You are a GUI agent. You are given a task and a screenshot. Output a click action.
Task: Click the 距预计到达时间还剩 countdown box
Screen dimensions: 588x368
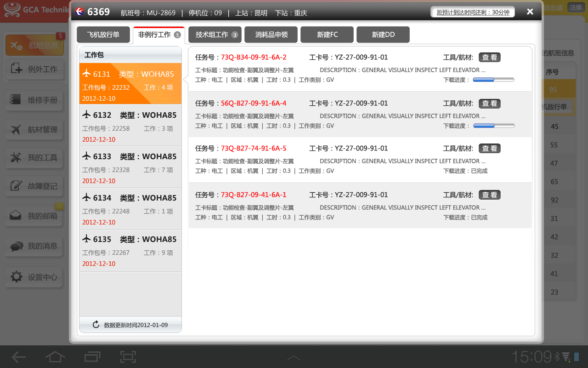pos(473,12)
